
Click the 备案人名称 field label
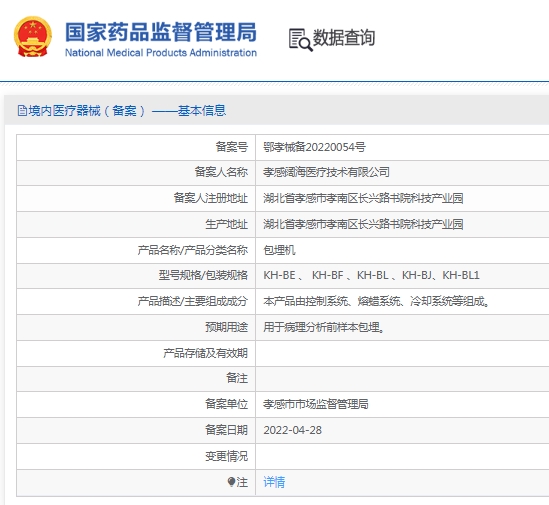click(221, 172)
